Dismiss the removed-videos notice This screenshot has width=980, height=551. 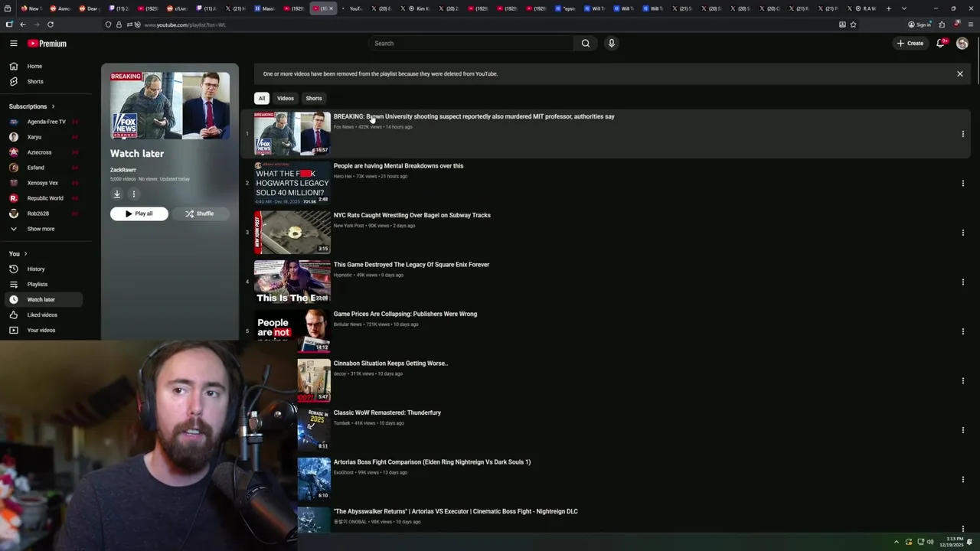pyautogui.click(x=960, y=74)
